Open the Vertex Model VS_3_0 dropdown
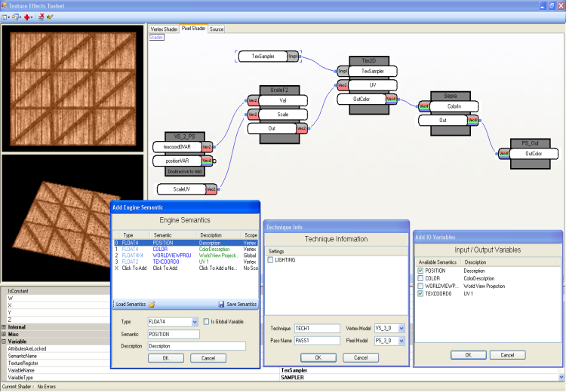 (401, 328)
